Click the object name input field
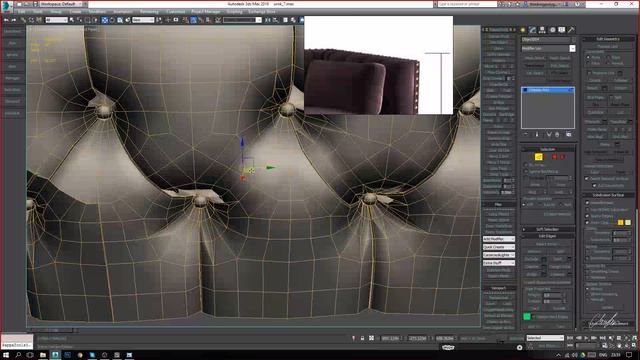The image size is (640, 360). (x=545, y=40)
